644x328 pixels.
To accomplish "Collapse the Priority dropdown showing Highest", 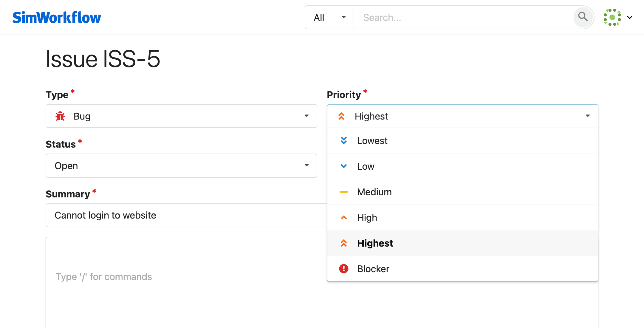I will pyautogui.click(x=462, y=116).
